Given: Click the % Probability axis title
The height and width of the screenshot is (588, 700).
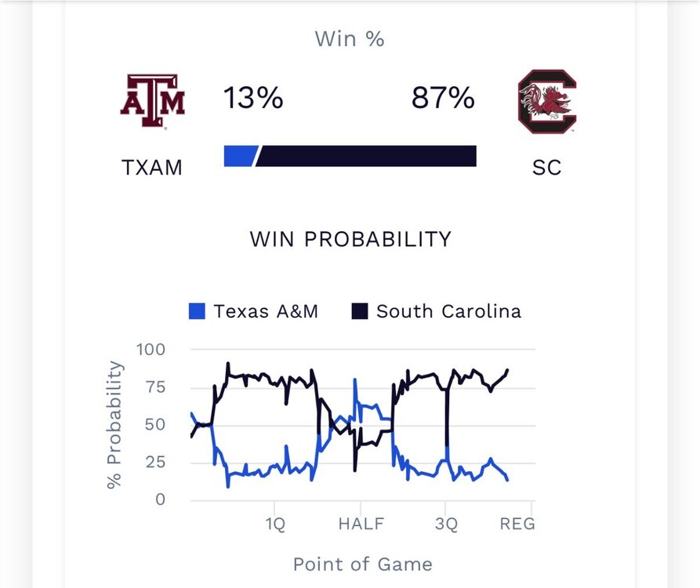Looking at the screenshot, I should [114, 424].
